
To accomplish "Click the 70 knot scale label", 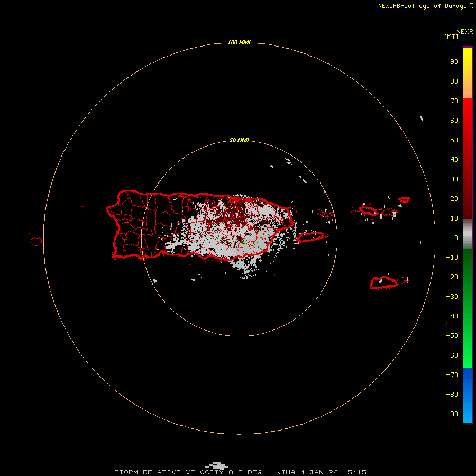I will pyautogui.click(x=454, y=101).
